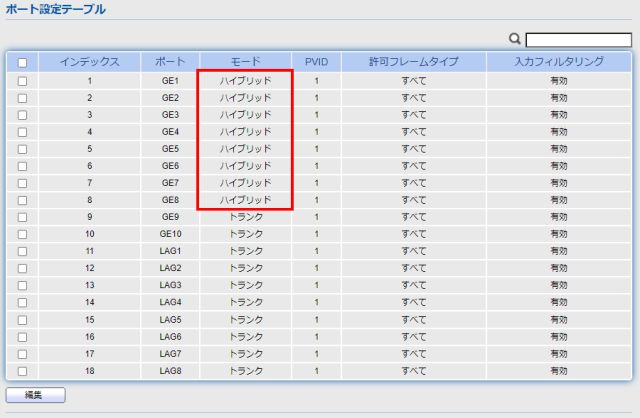This screenshot has height=418, width=640.
Task: Click the GE2 port cell
Action: 170,98
